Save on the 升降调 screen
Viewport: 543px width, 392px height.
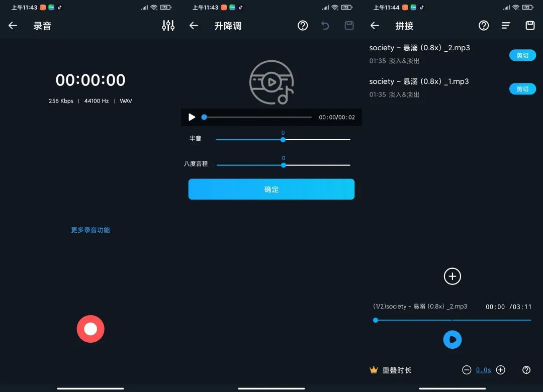[349, 26]
